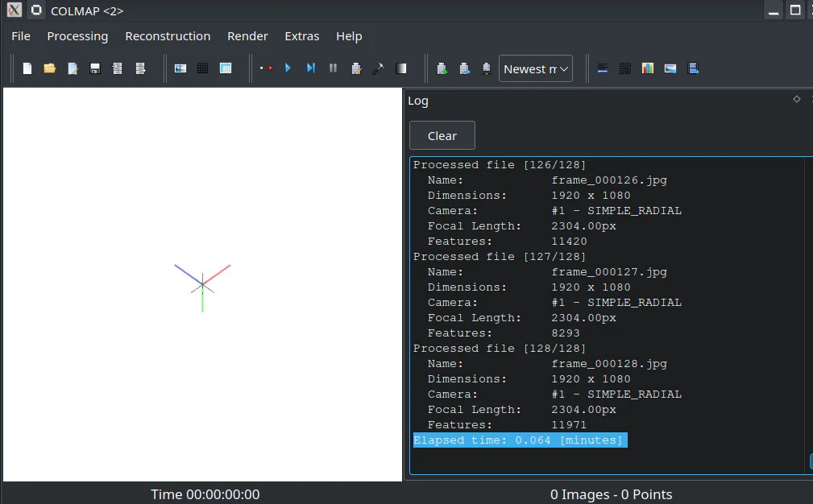Save project with the floppy disk icon
This screenshot has width=813, height=504.
click(x=95, y=68)
